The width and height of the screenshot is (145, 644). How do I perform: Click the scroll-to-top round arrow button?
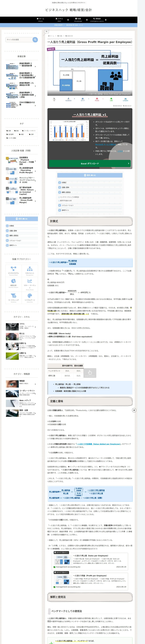tap(134, 410)
